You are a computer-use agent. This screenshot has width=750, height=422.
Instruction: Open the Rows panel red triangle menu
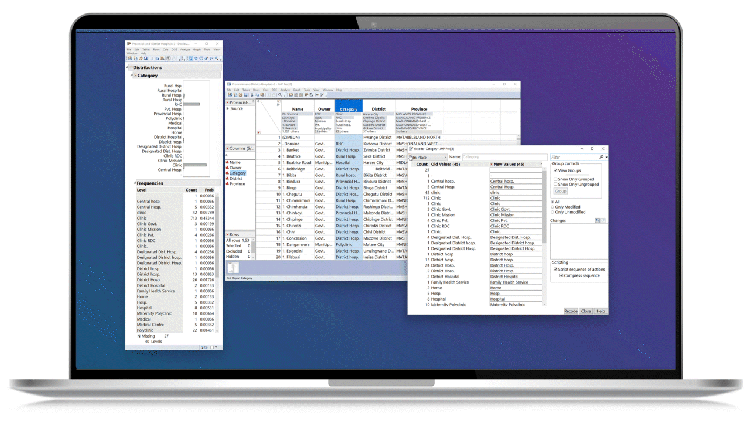(x=228, y=234)
